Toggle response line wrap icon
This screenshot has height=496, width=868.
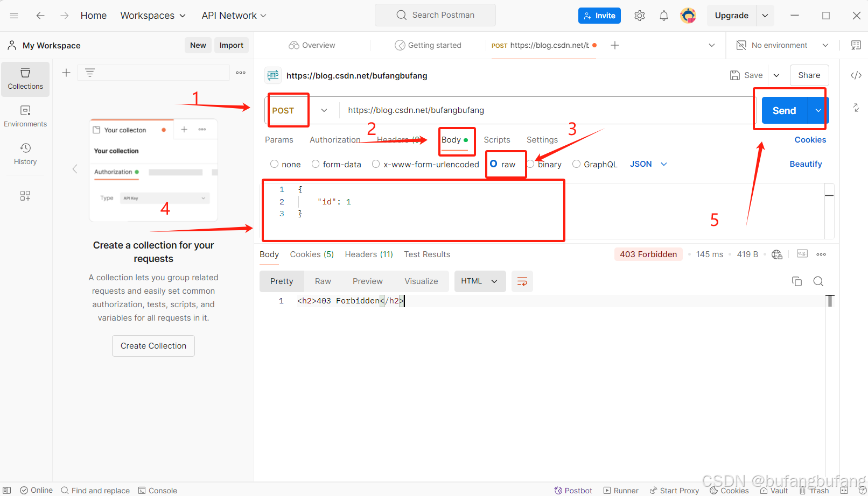tap(522, 281)
